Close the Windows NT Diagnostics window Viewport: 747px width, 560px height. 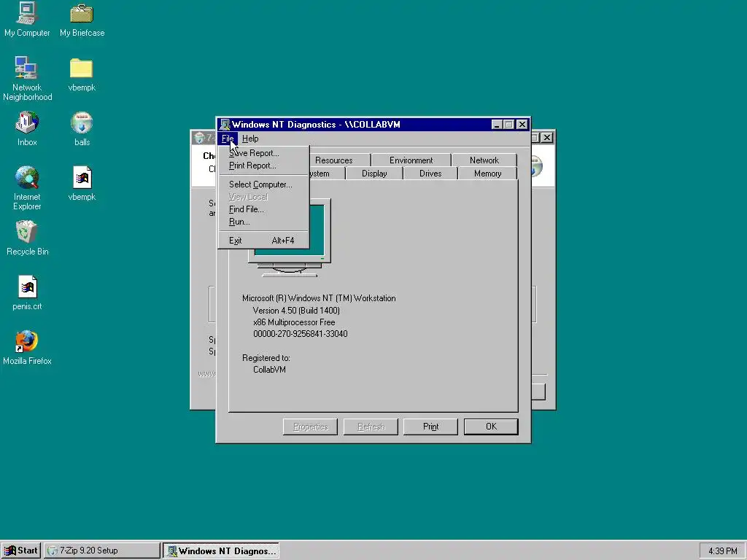(x=522, y=125)
